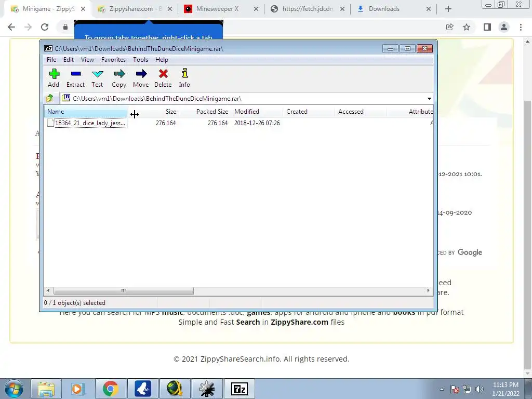Click 7-Zip taskbar icon
Image resolution: width=532 pixels, height=399 pixels.
240,389
